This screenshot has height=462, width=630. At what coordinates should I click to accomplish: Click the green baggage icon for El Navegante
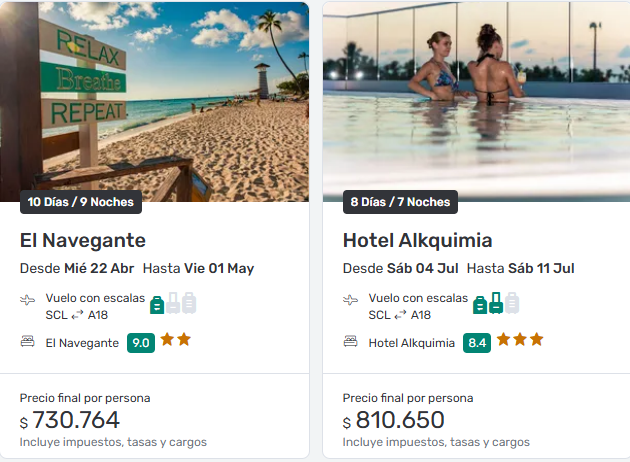[157, 303]
